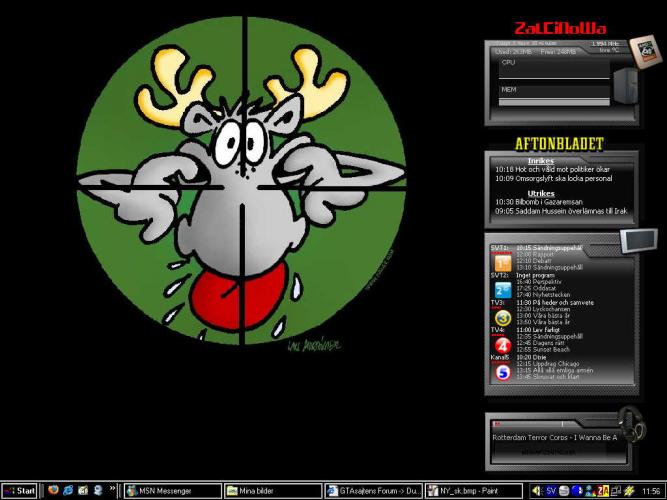Click the TV monitor icon on TV guide widget

coord(638,240)
